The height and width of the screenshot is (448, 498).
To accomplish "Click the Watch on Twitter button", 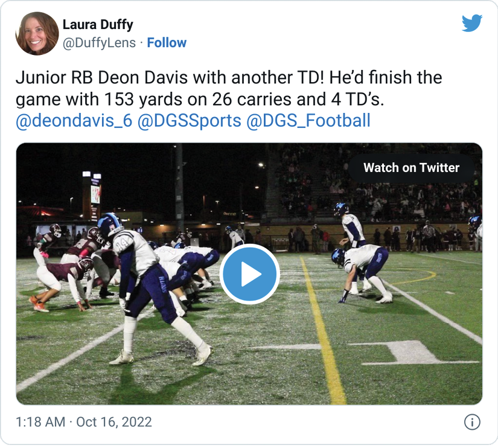I will point(412,168).
